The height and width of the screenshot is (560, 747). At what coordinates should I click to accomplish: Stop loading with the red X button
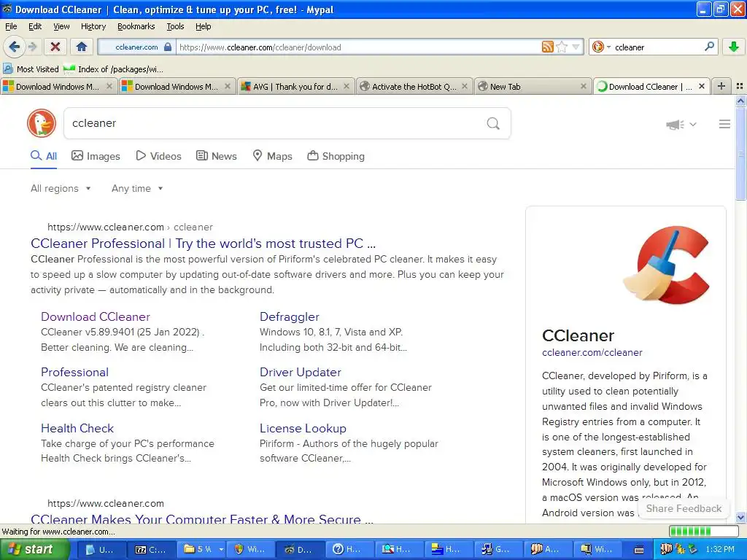(x=55, y=47)
